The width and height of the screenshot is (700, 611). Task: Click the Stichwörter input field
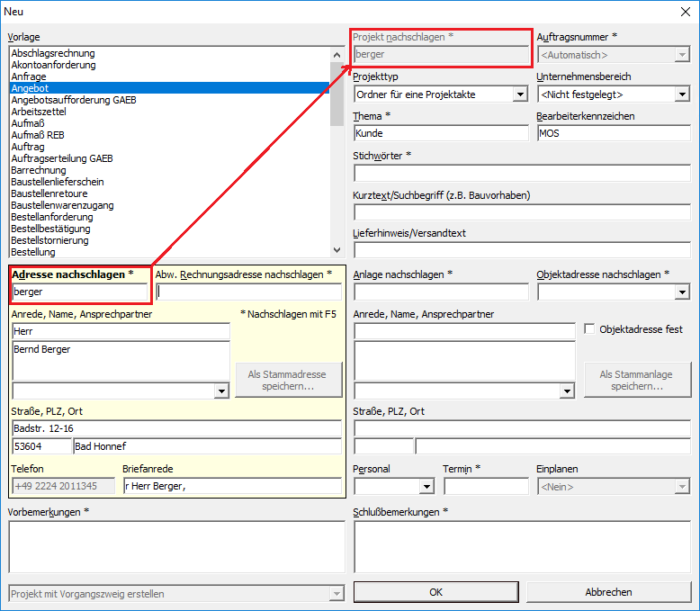tap(521, 174)
